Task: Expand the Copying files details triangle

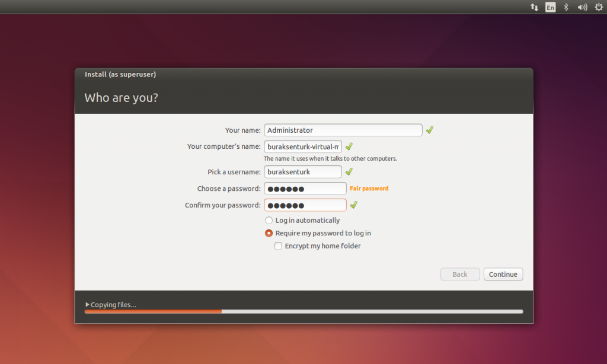Action: 87,305
